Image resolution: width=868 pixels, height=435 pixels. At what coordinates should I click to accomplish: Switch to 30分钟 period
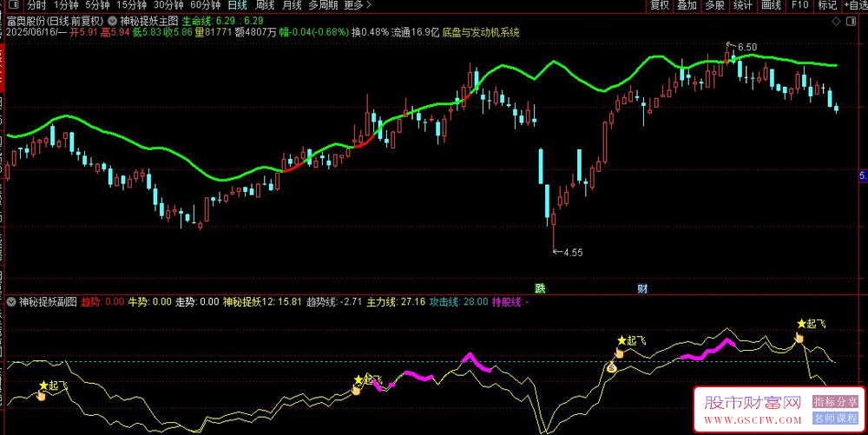pos(168,5)
